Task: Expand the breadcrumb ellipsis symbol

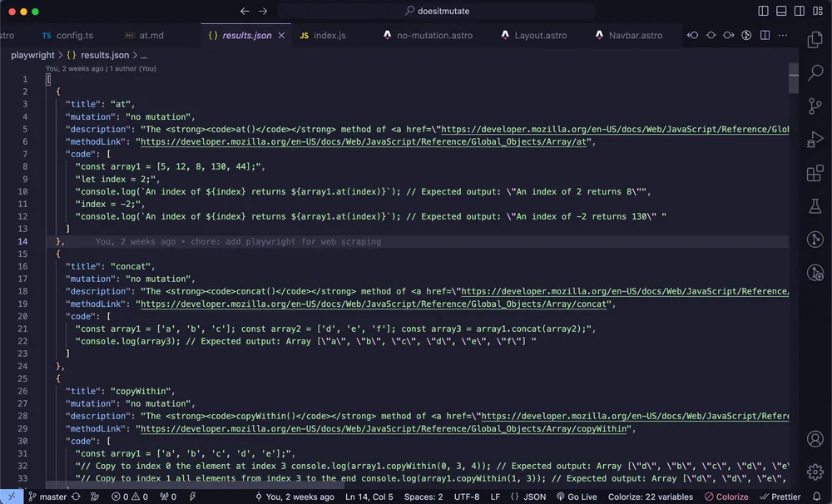Action: (144, 55)
